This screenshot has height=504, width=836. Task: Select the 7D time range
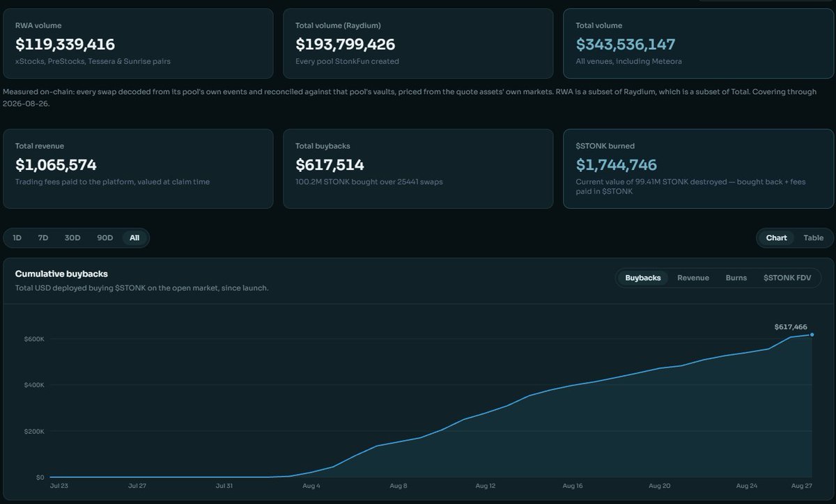[43, 238]
